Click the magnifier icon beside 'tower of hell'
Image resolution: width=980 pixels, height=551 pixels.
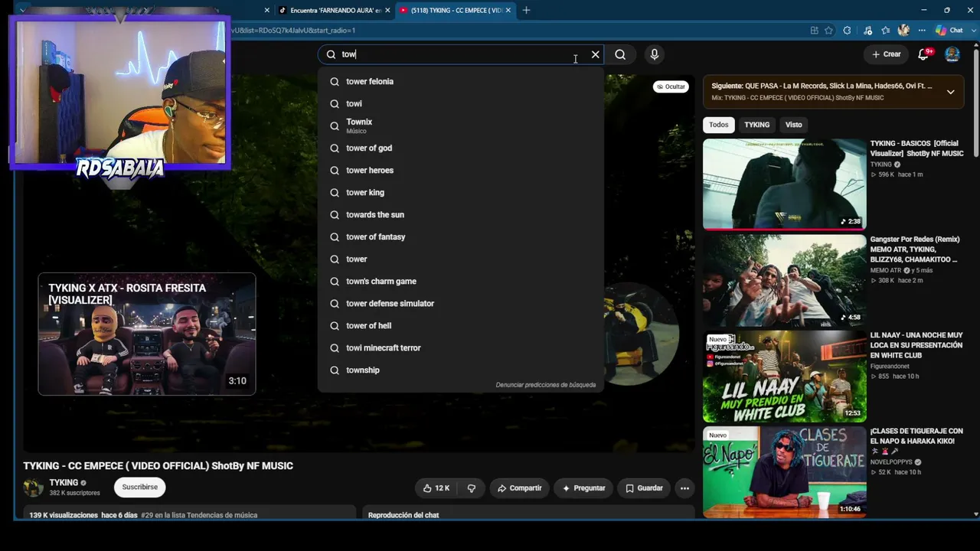tap(335, 325)
